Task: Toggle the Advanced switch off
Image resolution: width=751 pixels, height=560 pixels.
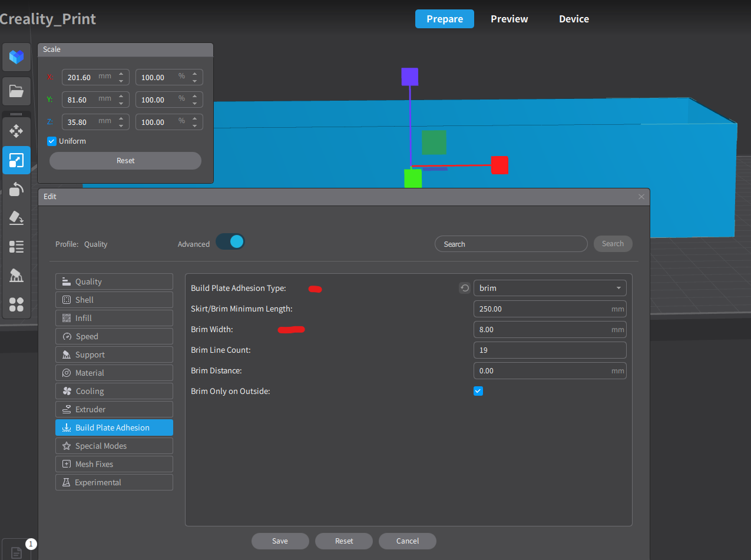Action: pyautogui.click(x=230, y=241)
